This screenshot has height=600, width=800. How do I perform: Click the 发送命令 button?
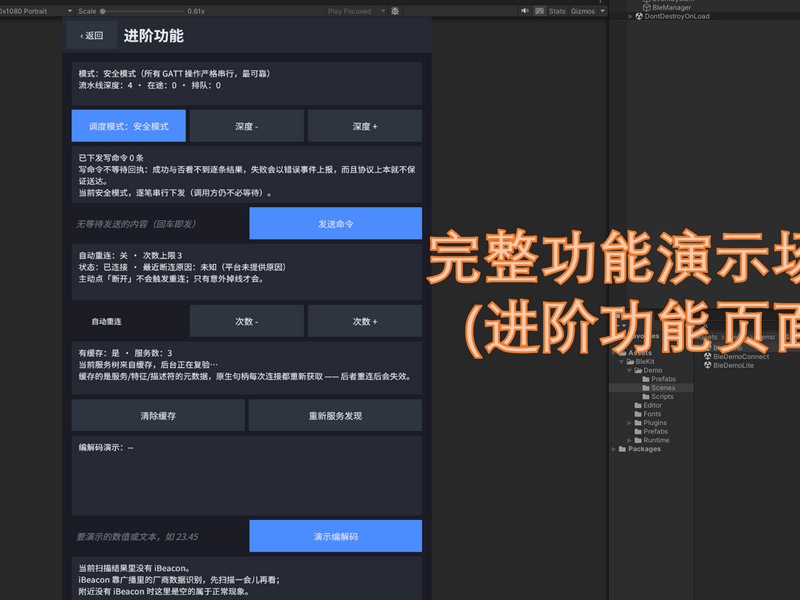coord(336,223)
